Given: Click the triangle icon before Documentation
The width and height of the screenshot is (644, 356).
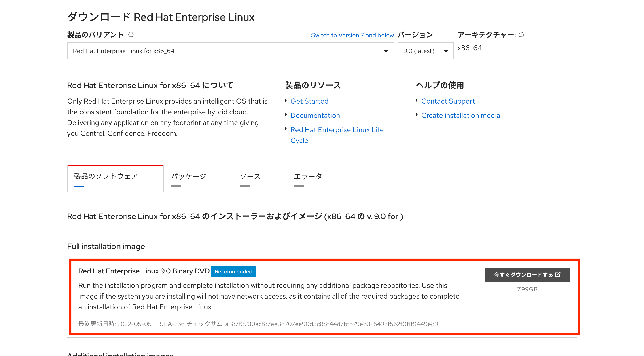Looking at the screenshot, I should [286, 115].
